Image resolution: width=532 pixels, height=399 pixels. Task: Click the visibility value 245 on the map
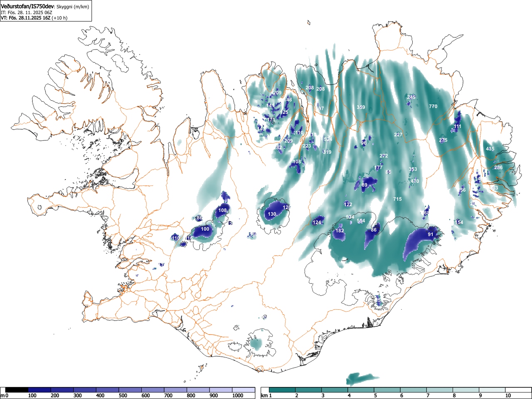[411, 97]
